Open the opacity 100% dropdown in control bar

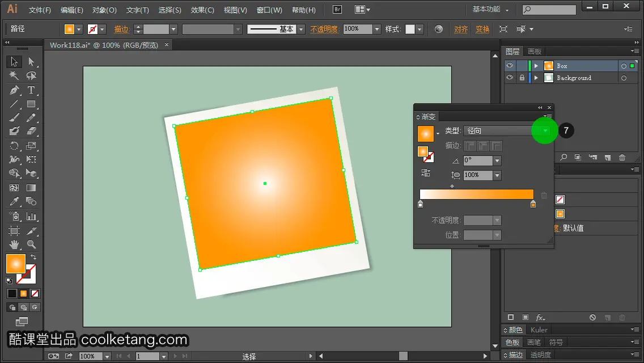click(376, 29)
